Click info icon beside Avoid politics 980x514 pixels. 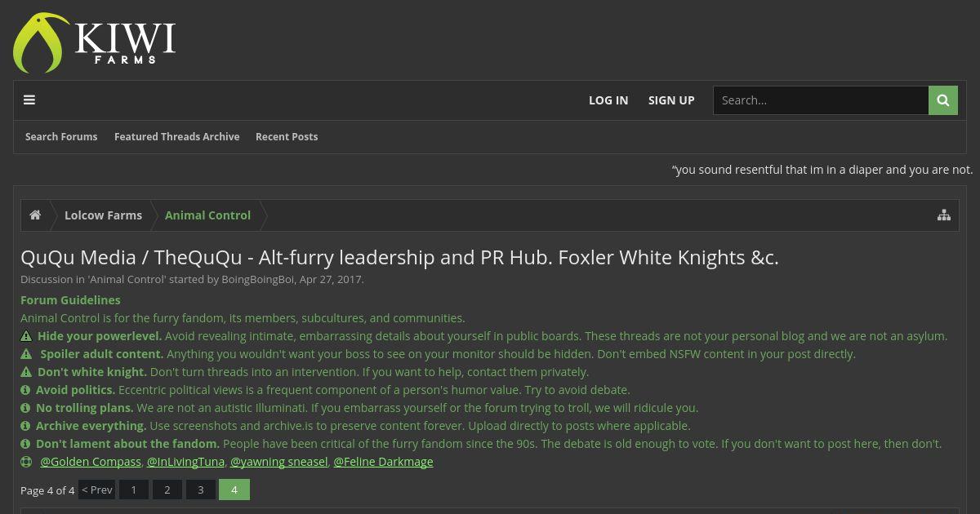[25, 390]
